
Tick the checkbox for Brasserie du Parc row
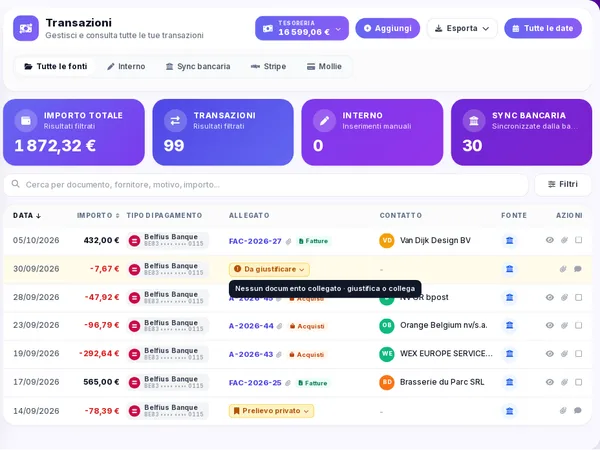tap(579, 382)
